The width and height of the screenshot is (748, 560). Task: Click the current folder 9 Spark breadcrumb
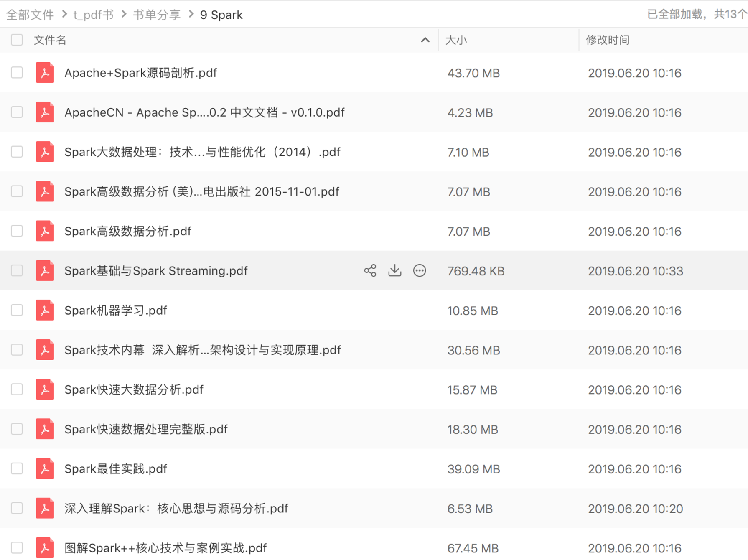221,15
